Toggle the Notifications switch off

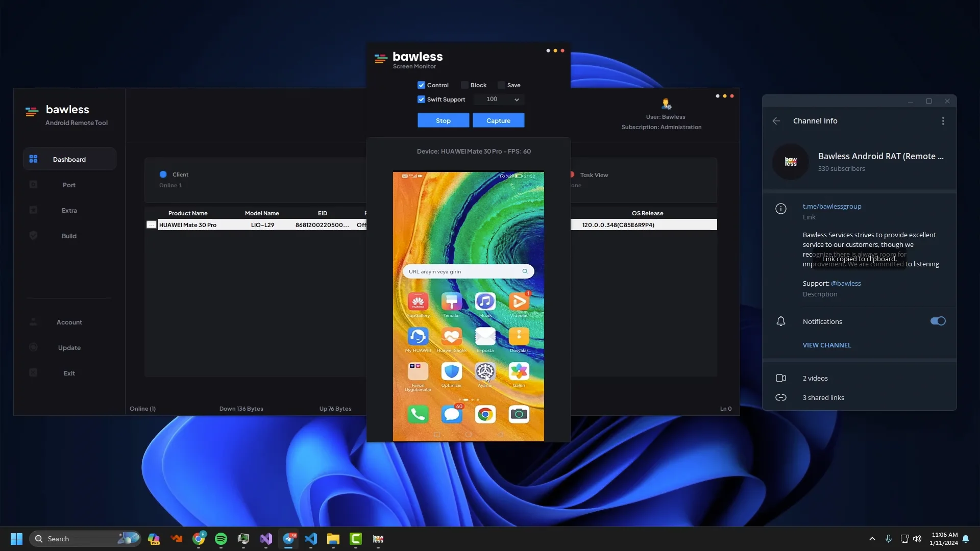pos(938,321)
